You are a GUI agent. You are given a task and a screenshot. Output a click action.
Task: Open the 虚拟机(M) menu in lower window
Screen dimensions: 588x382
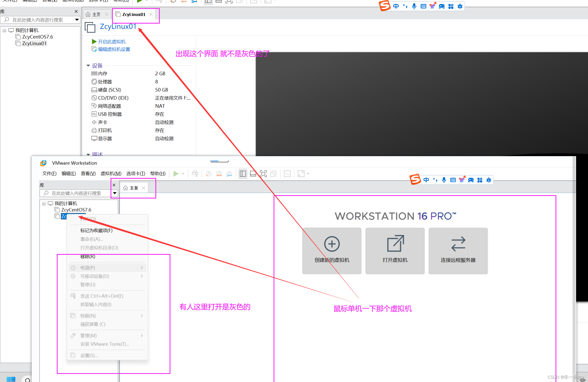tap(111, 174)
